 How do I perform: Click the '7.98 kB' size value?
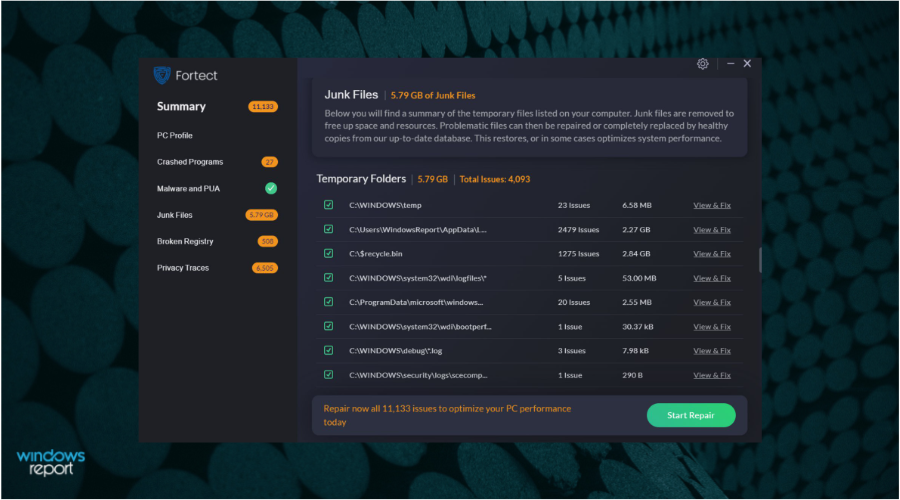coord(635,351)
